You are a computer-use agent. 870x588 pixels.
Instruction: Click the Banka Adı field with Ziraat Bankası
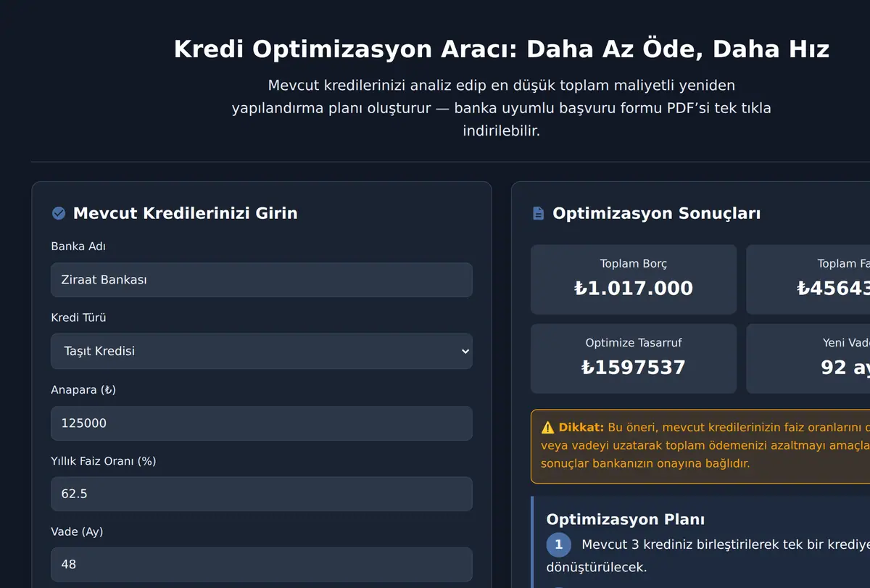(262, 280)
